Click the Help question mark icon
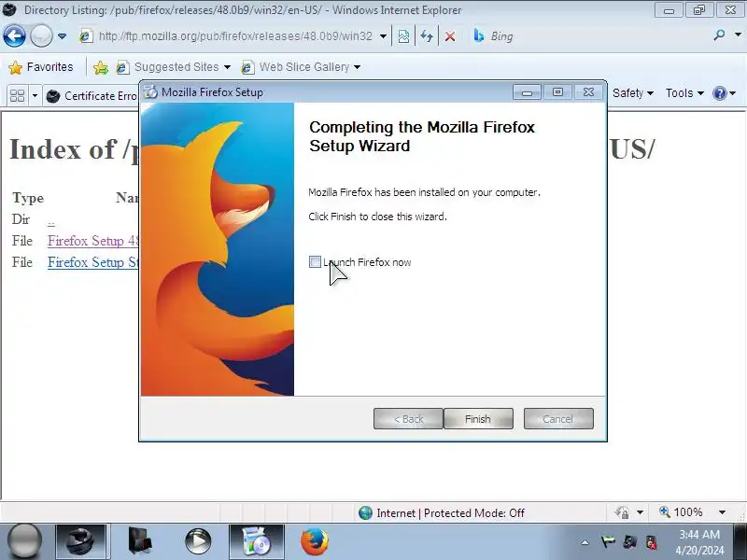This screenshot has height=560, width=747. point(719,92)
